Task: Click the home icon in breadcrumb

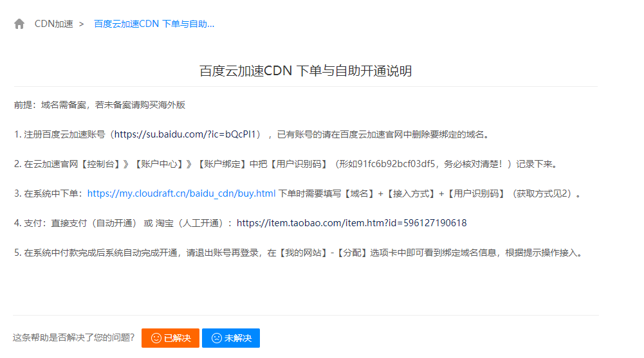Action: (19, 24)
